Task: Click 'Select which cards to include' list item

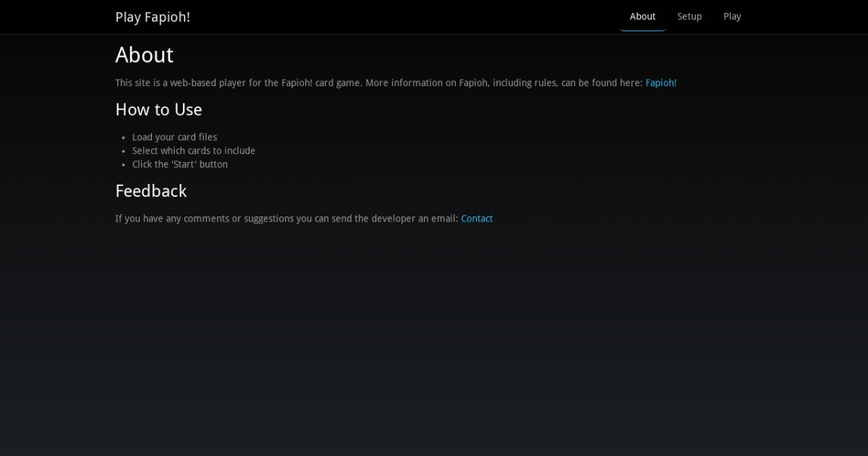Action: [193, 151]
